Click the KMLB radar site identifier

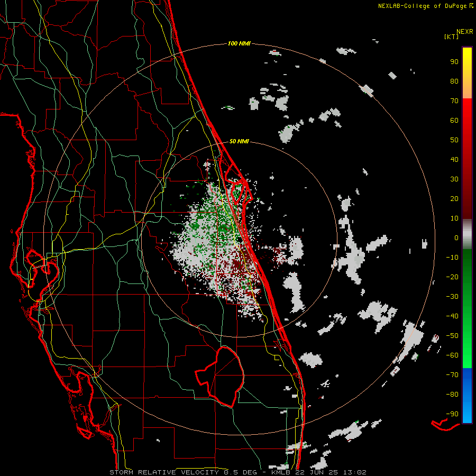(280, 472)
